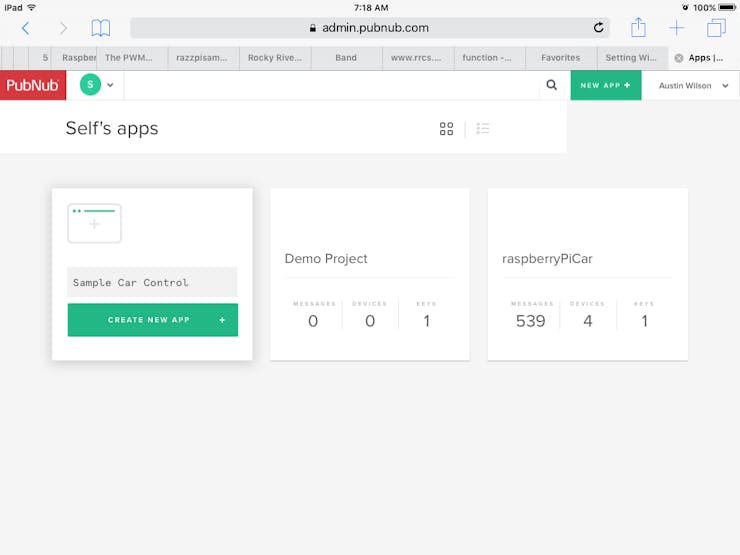Viewport: 740px width, 555px height.
Task: Go back in Safari
Action: click(26, 28)
